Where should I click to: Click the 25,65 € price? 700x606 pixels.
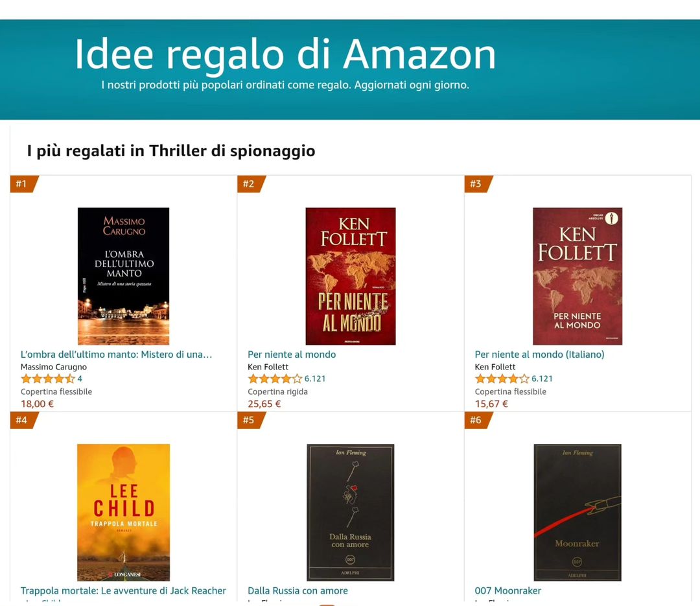coord(264,404)
